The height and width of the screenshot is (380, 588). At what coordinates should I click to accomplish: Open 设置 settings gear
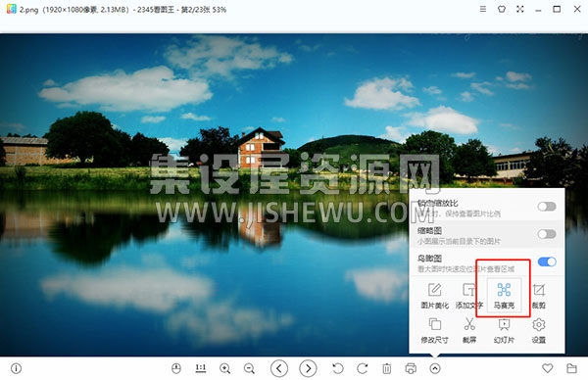tap(538, 330)
